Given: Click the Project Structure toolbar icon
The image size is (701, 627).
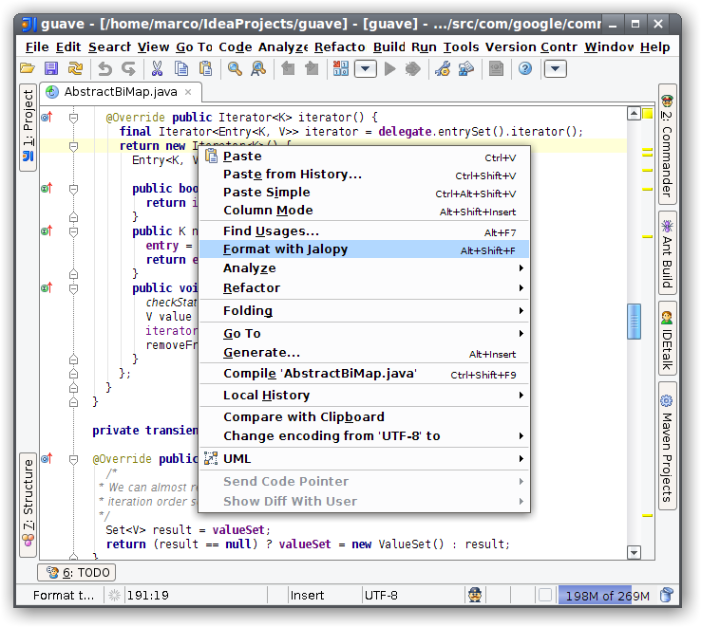Looking at the screenshot, I should point(466,68).
